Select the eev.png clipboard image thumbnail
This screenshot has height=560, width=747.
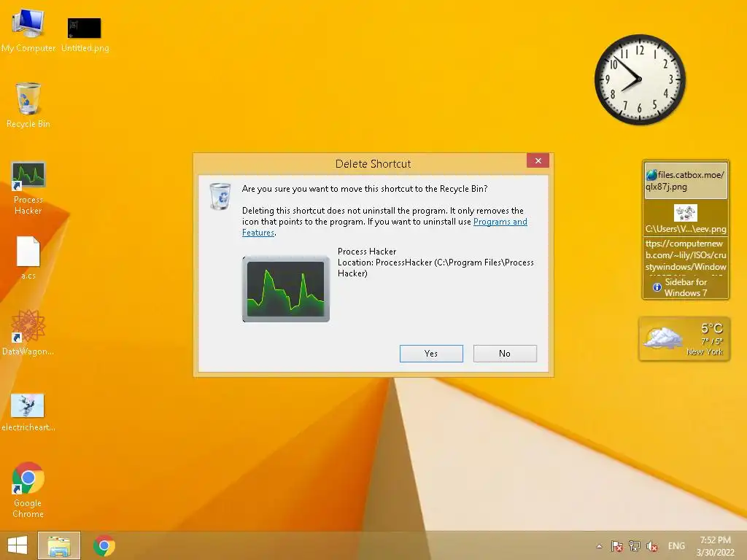point(686,213)
